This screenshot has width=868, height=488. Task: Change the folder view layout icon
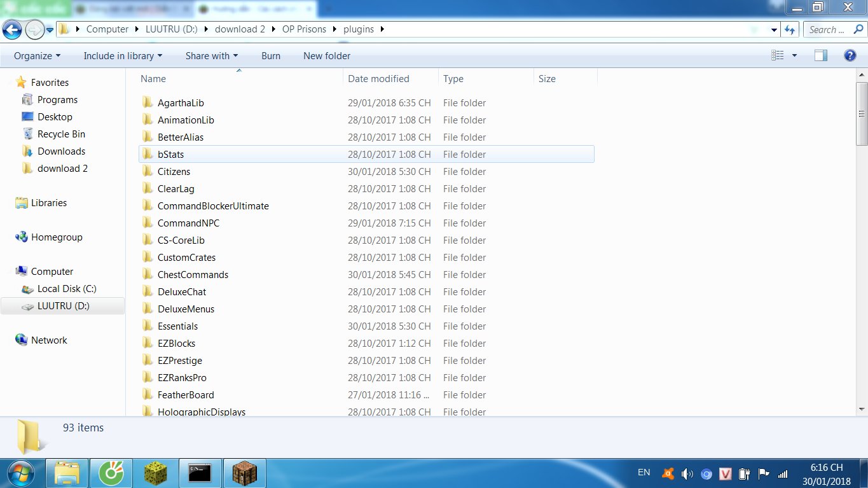click(777, 55)
